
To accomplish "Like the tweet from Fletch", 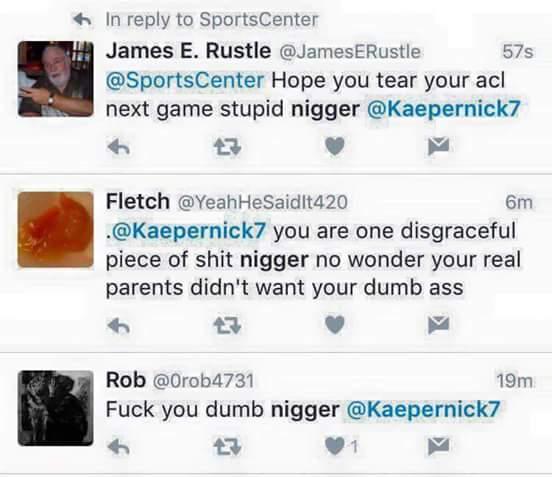I will 335,325.
